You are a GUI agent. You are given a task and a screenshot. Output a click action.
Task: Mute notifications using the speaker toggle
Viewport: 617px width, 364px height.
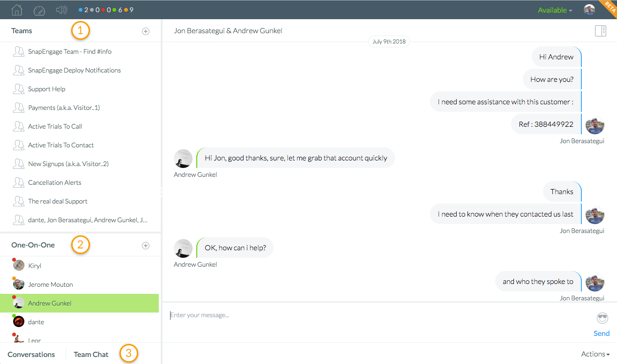(61, 9)
